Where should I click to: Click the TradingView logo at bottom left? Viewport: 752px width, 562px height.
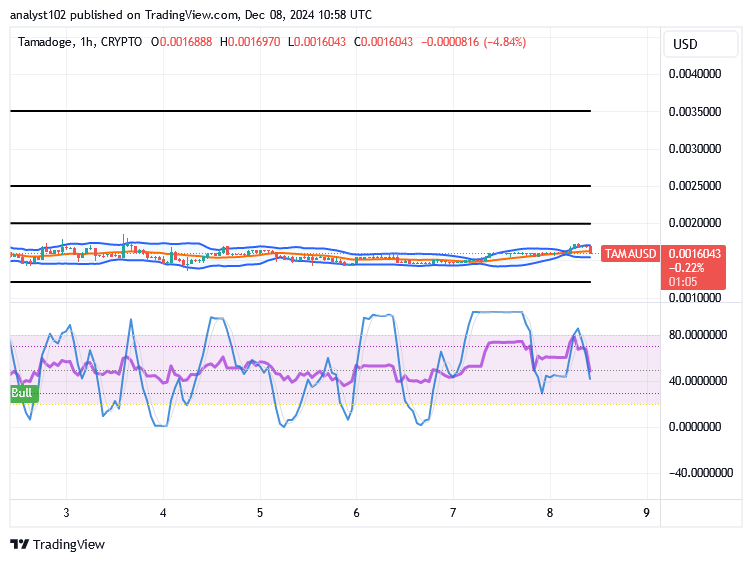[x=58, y=545]
